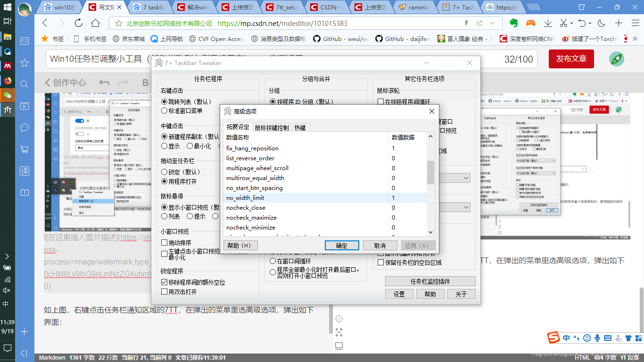Click the browser back arrow

click(45, 23)
